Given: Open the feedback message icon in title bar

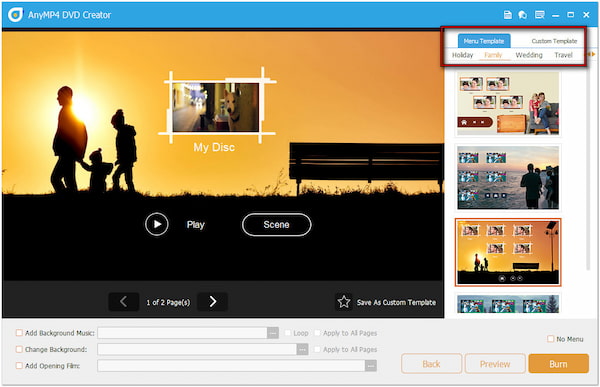Looking at the screenshot, I should 540,15.
